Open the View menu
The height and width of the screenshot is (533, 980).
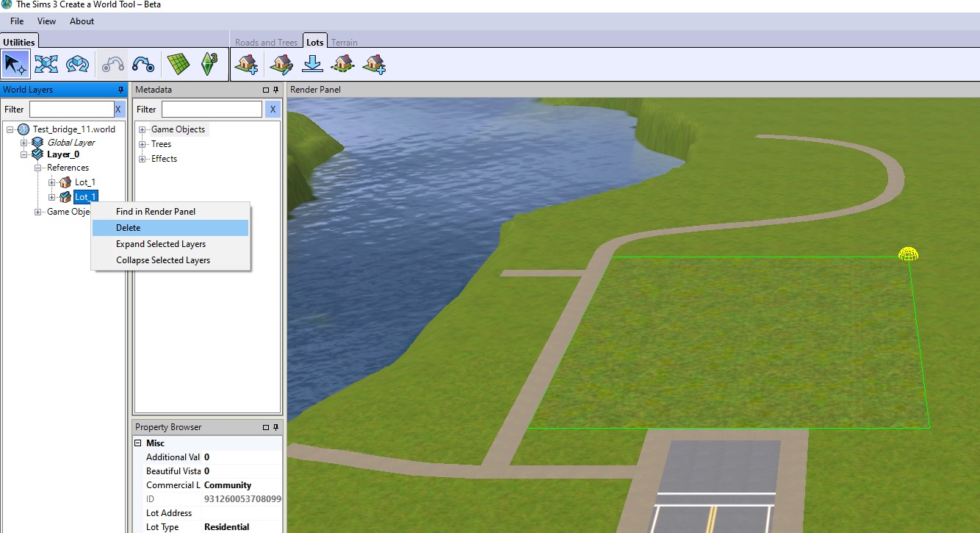point(46,21)
